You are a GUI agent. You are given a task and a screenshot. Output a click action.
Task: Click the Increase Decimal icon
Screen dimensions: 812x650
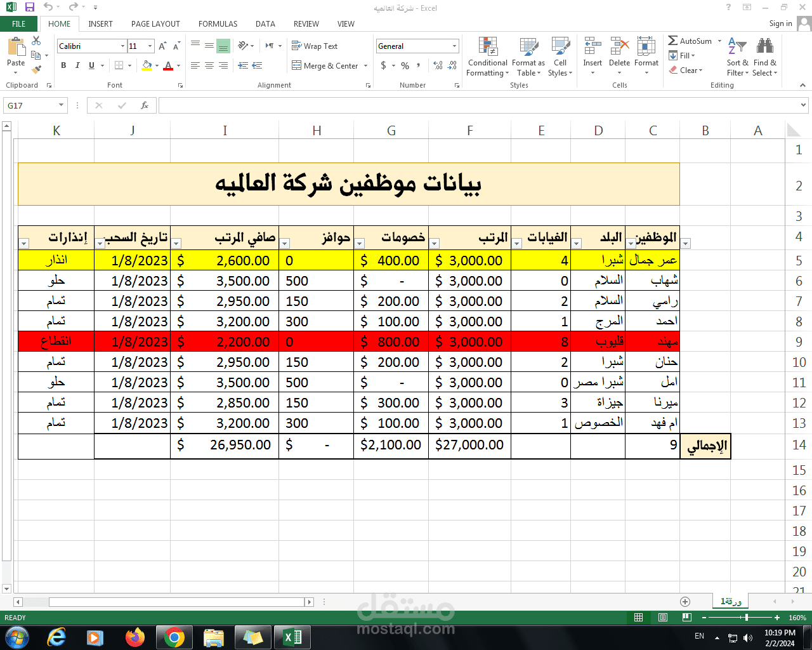click(x=438, y=65)
